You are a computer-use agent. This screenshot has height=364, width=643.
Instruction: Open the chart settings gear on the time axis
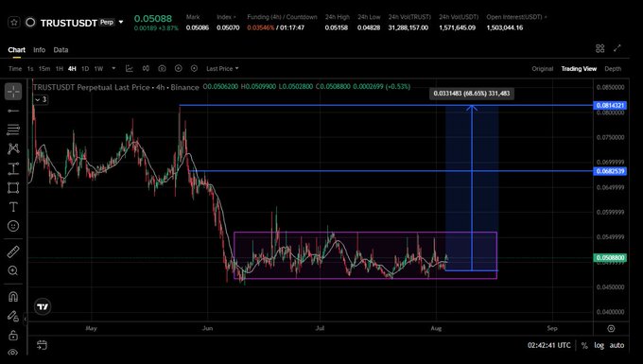click(x=611, y=328)
